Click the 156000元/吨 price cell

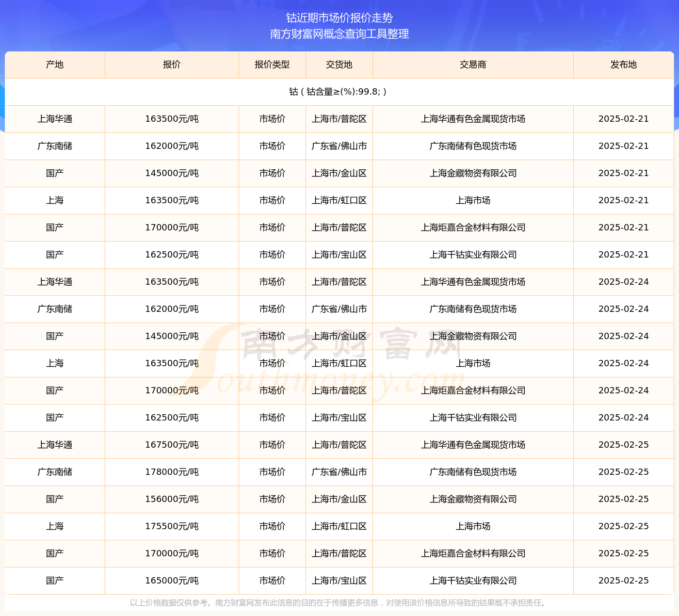172,499
